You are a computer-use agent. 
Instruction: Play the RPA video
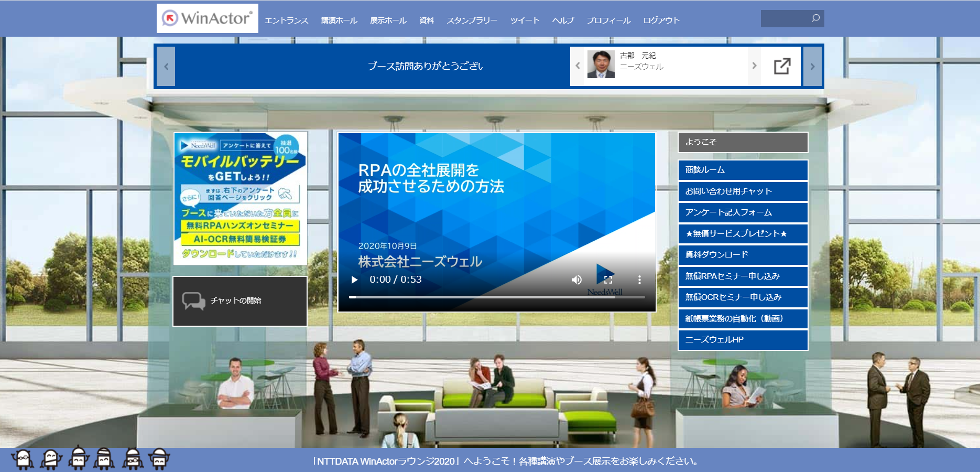[354, 280]
